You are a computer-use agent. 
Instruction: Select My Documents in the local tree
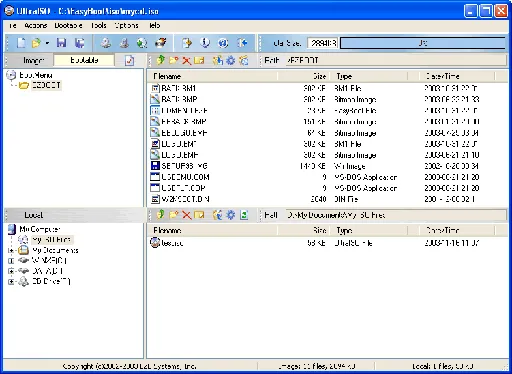click(x=55, y=250)
